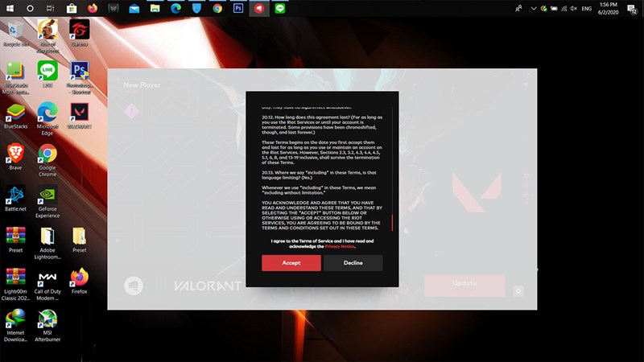
Task: Show hidden system tray icons
Action: 533,8
